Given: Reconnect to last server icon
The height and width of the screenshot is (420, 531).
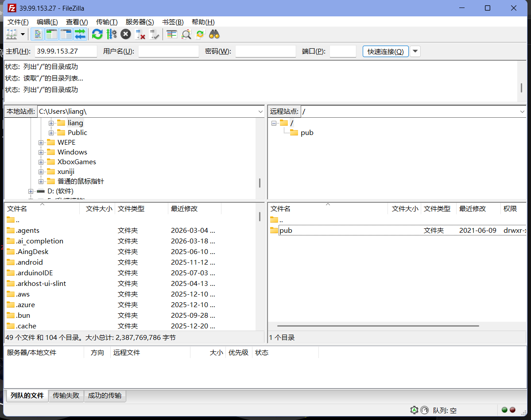Looking at the screenshot, I should pyautogui.click(x=155, y=34).
